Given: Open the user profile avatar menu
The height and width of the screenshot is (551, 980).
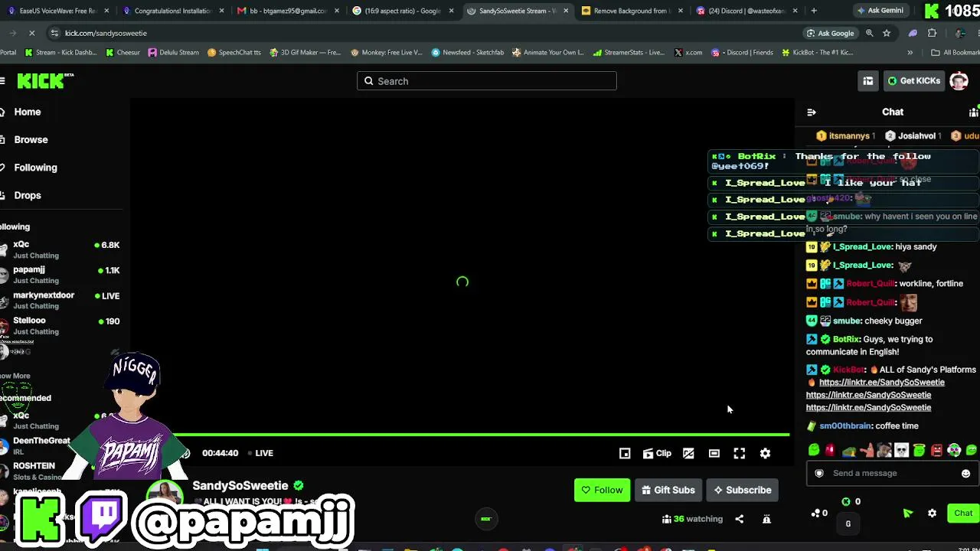Looking at the screenshot, I should (959, 81).
